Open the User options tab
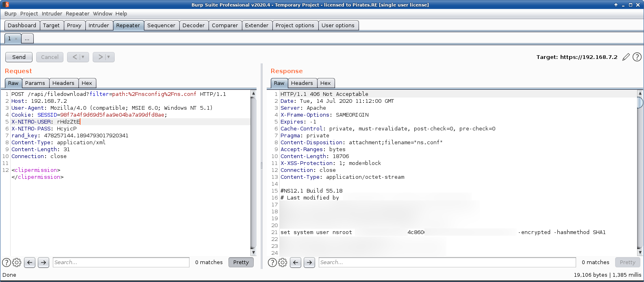 click(338, 25)
